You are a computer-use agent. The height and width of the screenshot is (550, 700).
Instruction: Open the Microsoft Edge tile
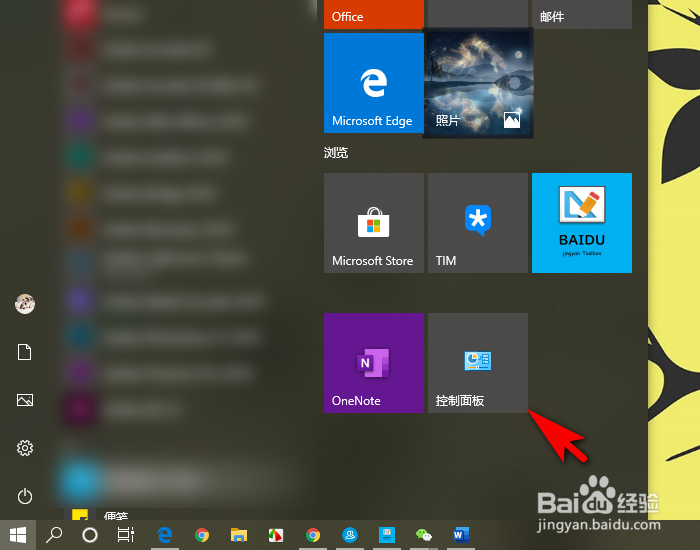pyautogui.click(x=374, y=83)
